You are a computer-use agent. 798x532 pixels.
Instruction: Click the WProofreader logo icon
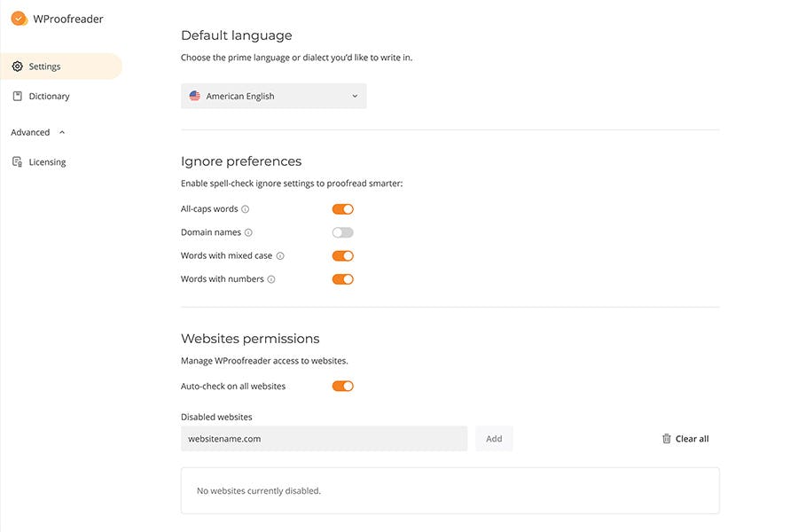click(19, 19)
